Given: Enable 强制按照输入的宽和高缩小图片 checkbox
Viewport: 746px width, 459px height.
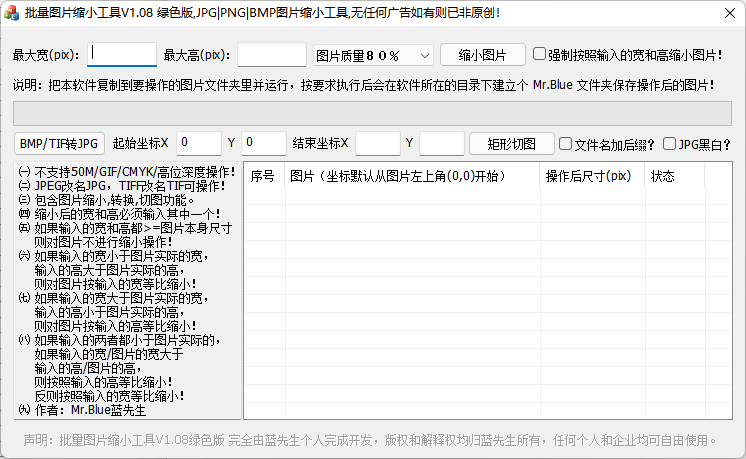Looking at the screenshot, I should pyautogui.click(x=540, y=54).
